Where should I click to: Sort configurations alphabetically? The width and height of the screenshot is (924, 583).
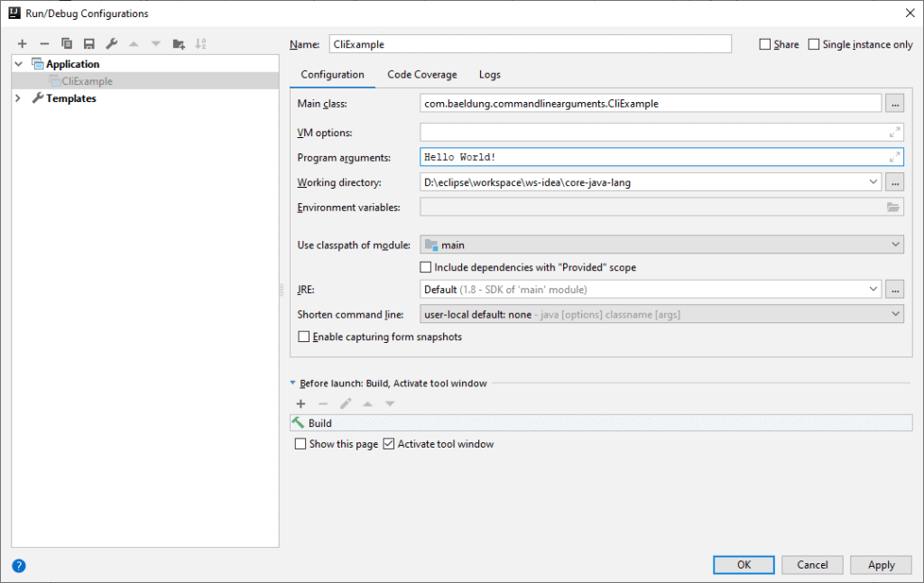200,43
